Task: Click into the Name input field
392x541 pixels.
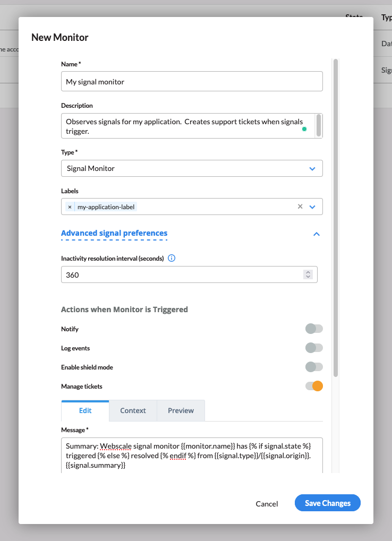Action: pyautogui.click(x=192, y=82)
